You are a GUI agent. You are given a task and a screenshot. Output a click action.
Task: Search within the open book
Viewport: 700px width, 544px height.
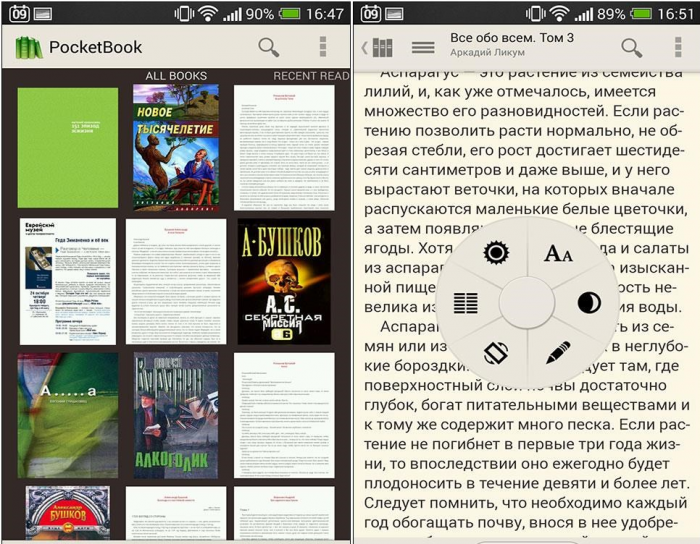point(631,47)
